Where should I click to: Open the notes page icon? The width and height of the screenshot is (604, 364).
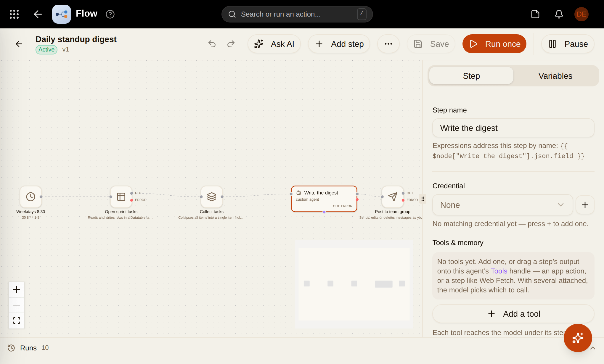point(535,14)
